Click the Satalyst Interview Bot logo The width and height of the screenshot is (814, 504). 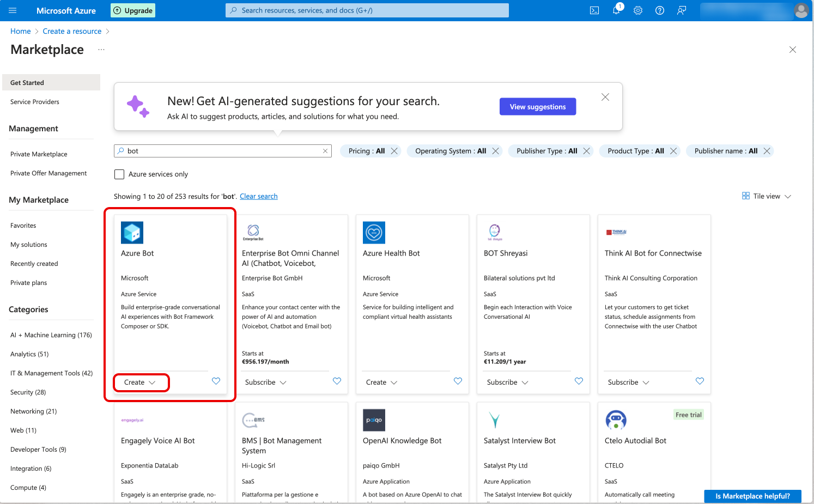494,420
